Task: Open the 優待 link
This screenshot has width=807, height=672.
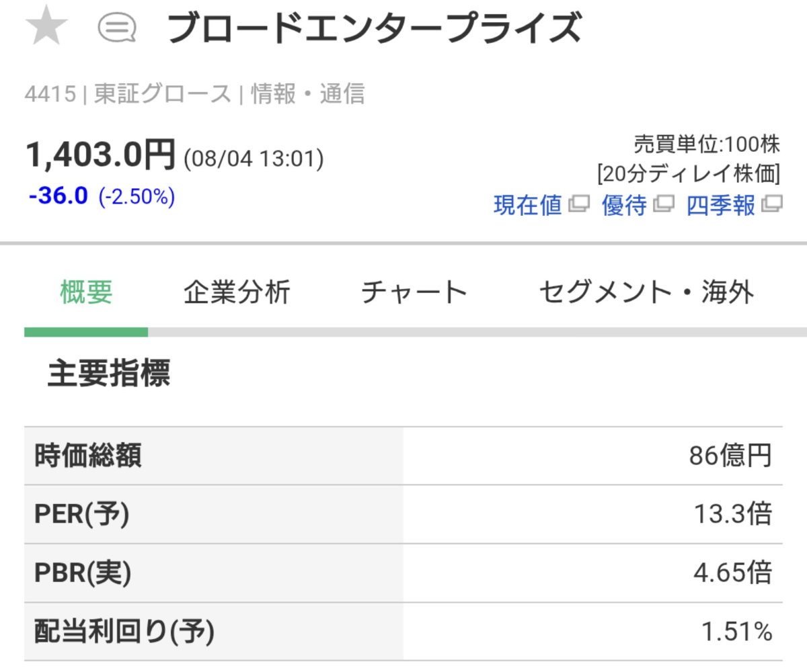Action: (624, 206)
